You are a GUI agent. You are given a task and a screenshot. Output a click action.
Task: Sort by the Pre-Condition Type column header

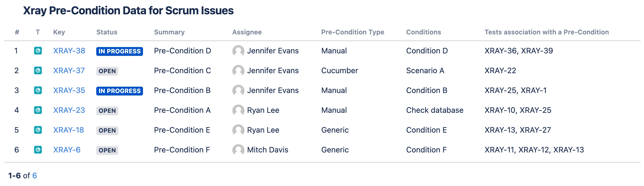point(353,32)
